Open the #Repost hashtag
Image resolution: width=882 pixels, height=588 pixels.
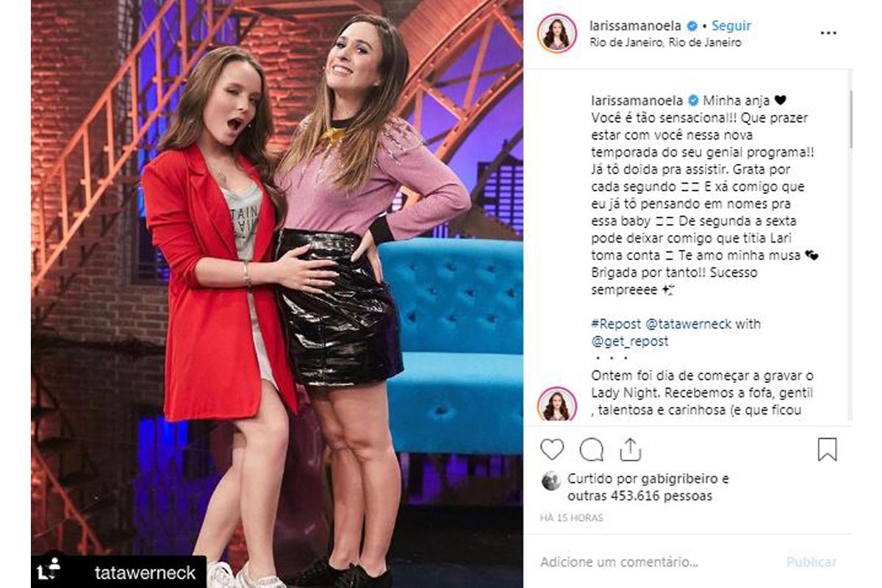[x=616, y=323]
